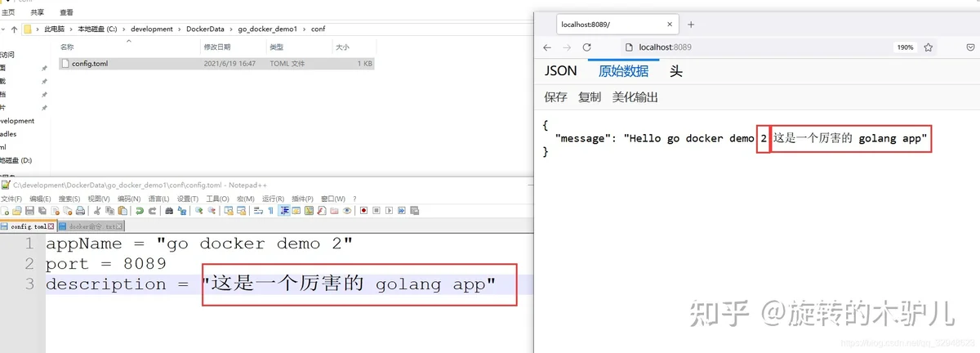Click 修改日期 column header in Explorer
This screenshot has height=353, width=980.
(x=217, y=47)
